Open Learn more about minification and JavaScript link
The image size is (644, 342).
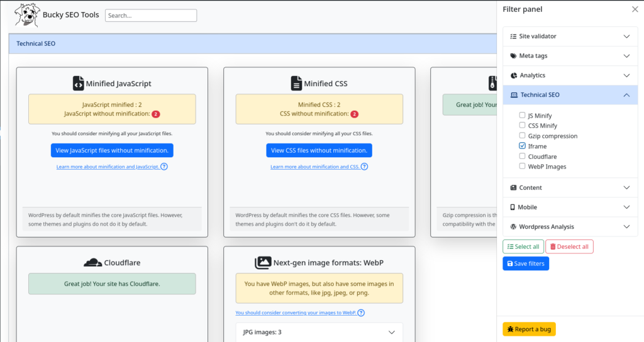pos(108,167)
